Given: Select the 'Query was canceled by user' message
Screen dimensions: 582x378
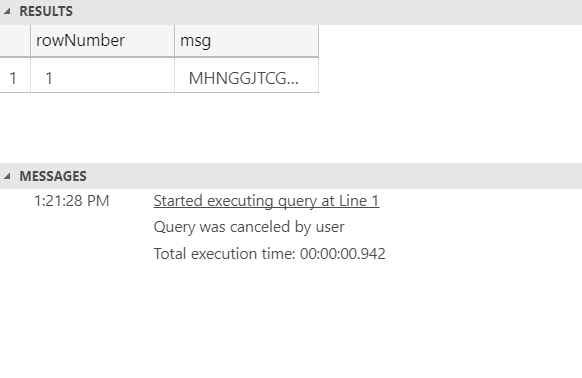Looking at the screenshot, I should click(249, 227).
